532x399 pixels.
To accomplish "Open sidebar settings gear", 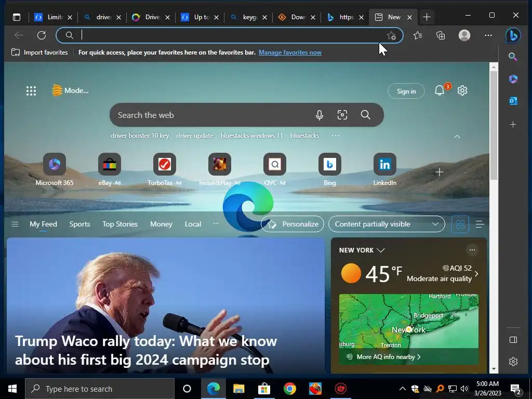I will 513,362.
